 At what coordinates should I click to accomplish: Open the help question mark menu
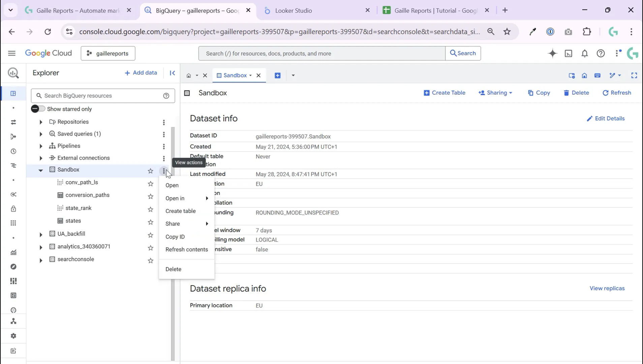pyautogui.click(x=601, y=53)
